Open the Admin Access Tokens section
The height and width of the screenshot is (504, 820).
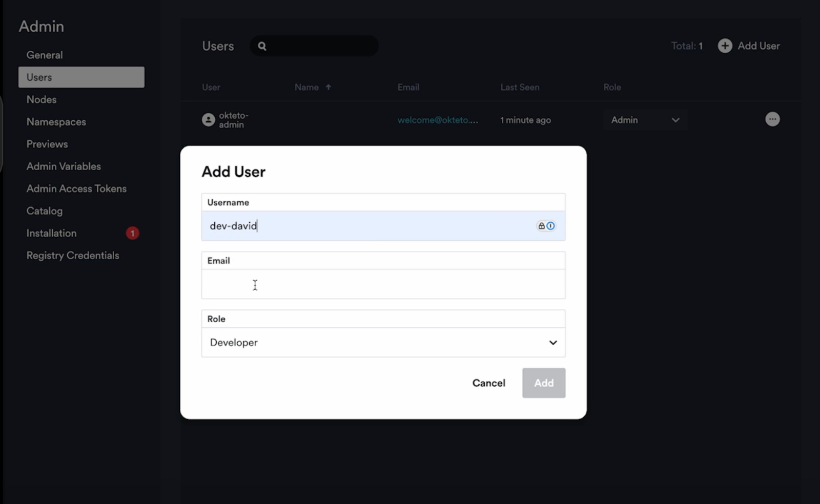76,188
